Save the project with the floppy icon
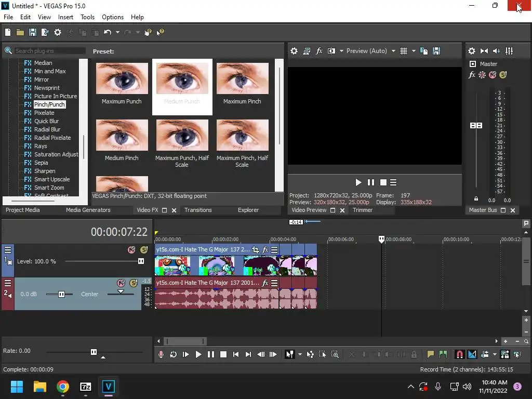Image resolution: width=532 pixels, height=399 pixels. click(33, 32)
